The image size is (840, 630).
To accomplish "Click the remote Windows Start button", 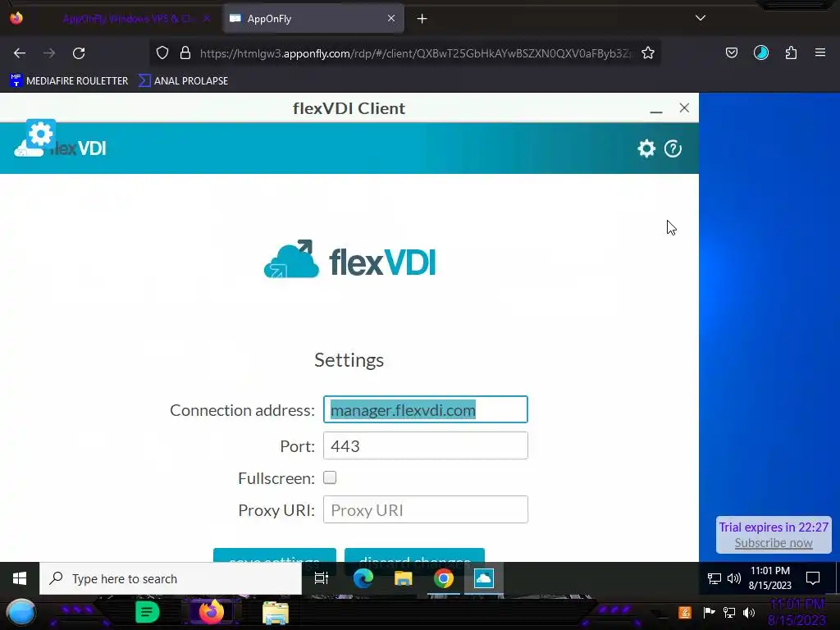I will click(20, 578).
